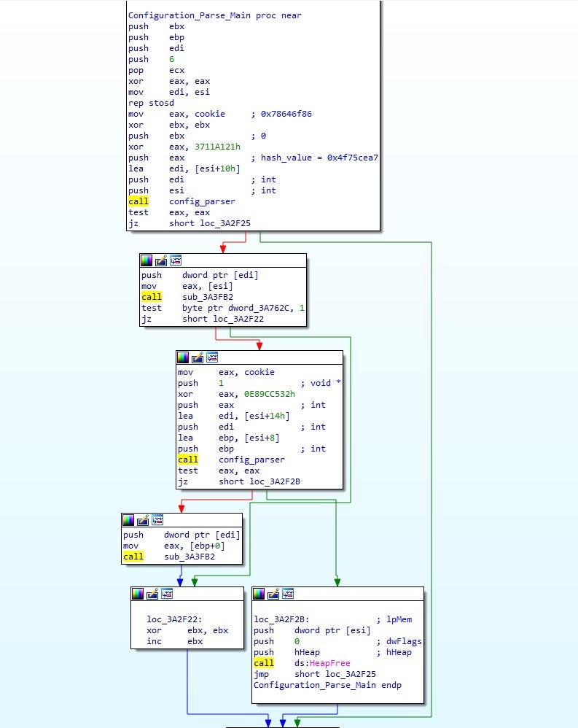Open node color picker on loc_3A2F22 block
Viewport: 578px width, 728px height.
138,594
